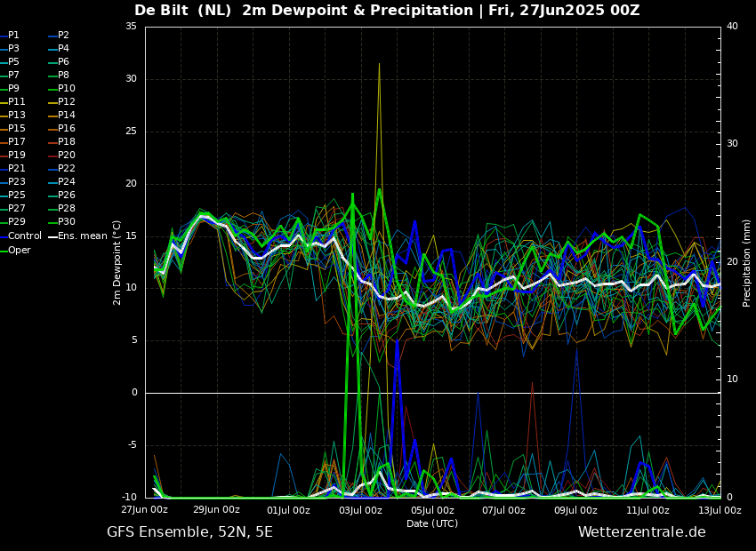Select the Control run legend item
The height and width of the screenshot is (551, 756).
(24, 236)
